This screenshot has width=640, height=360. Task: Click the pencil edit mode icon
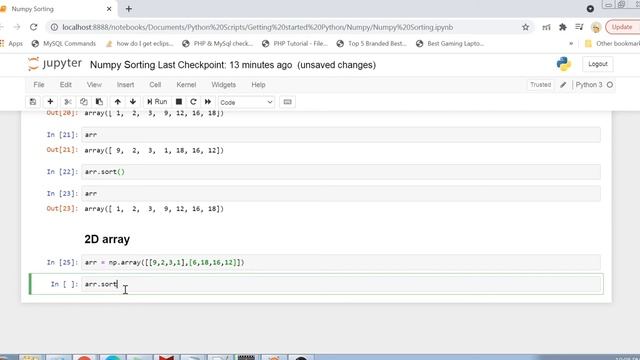tap(563, 84)
